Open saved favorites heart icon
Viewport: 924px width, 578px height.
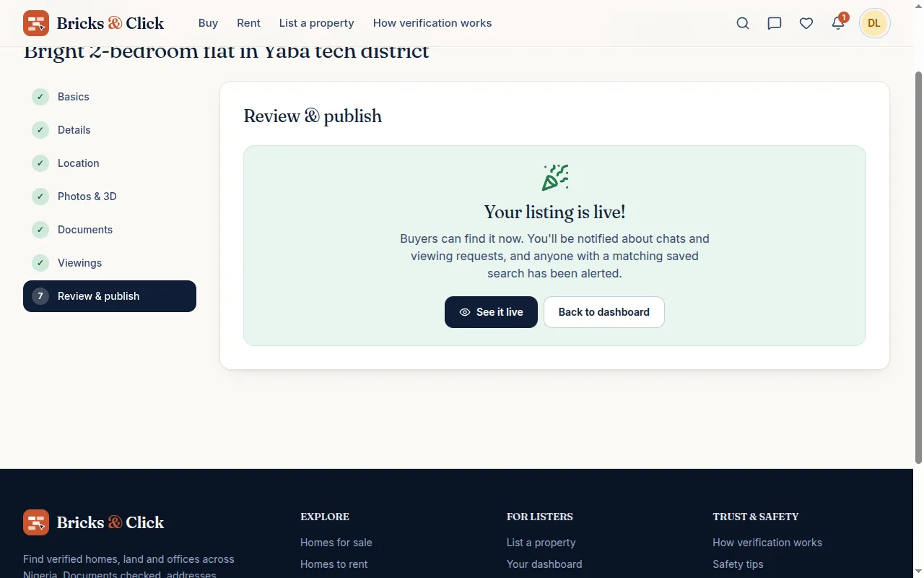coord(806,23)
